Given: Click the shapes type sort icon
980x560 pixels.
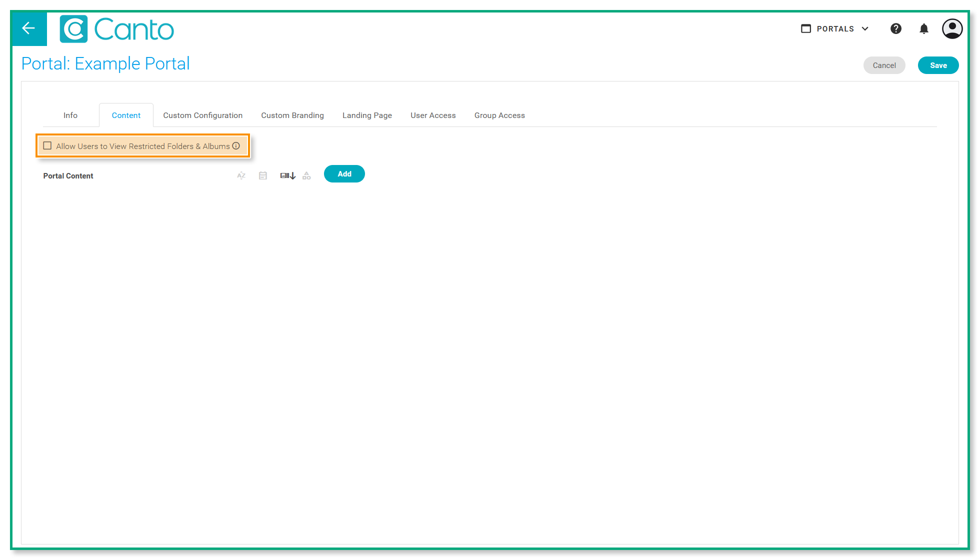Looking at the screenshot, I should tap(306, 175).
